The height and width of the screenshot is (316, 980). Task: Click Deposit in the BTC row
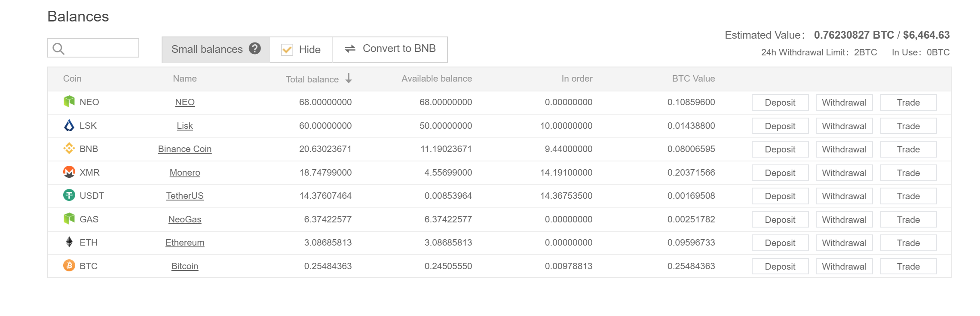click(780, 266)
